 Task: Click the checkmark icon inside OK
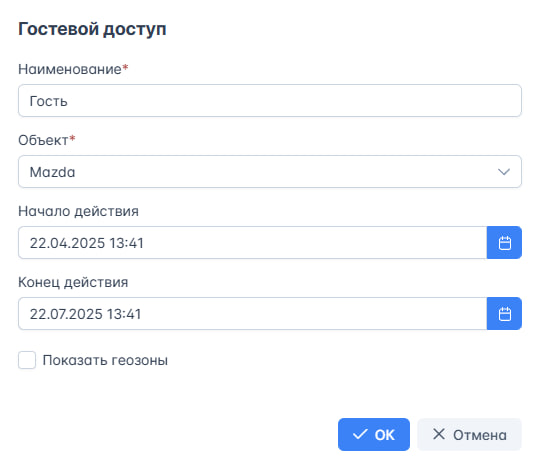pos(360,435)
